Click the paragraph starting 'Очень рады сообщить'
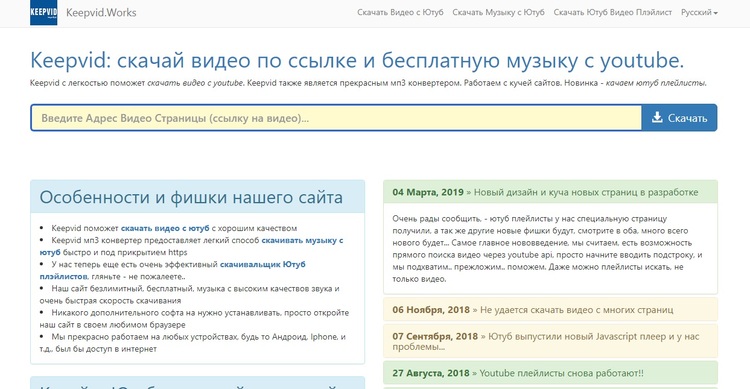 point(548,249)
